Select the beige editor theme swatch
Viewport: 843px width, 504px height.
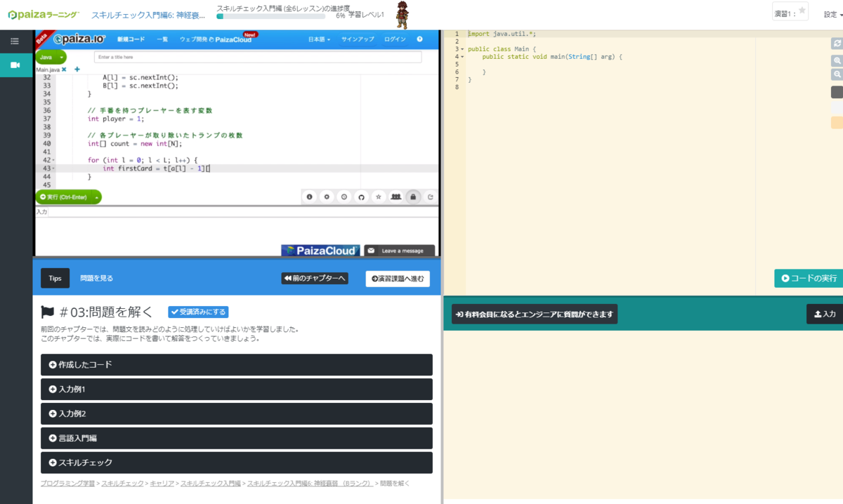(837, 123)
